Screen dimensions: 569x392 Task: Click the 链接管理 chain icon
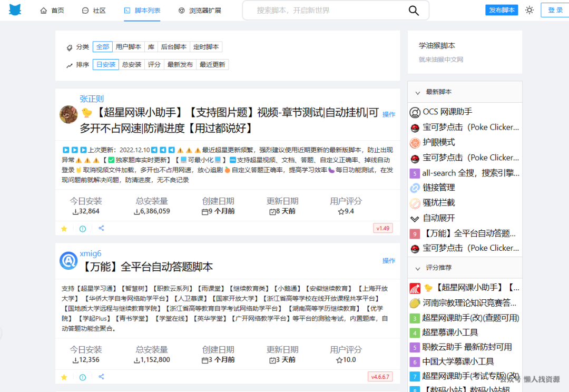tap(415, 188)
